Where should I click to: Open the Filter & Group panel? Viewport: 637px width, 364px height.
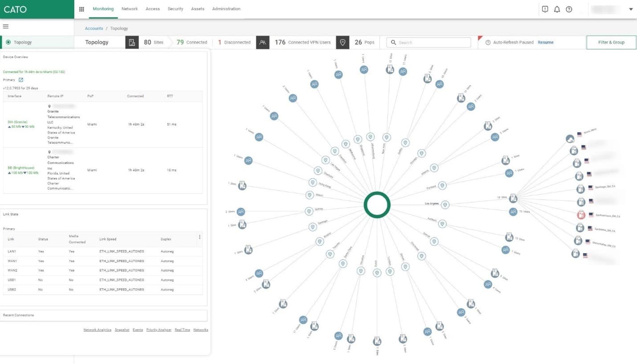point(611,42)
